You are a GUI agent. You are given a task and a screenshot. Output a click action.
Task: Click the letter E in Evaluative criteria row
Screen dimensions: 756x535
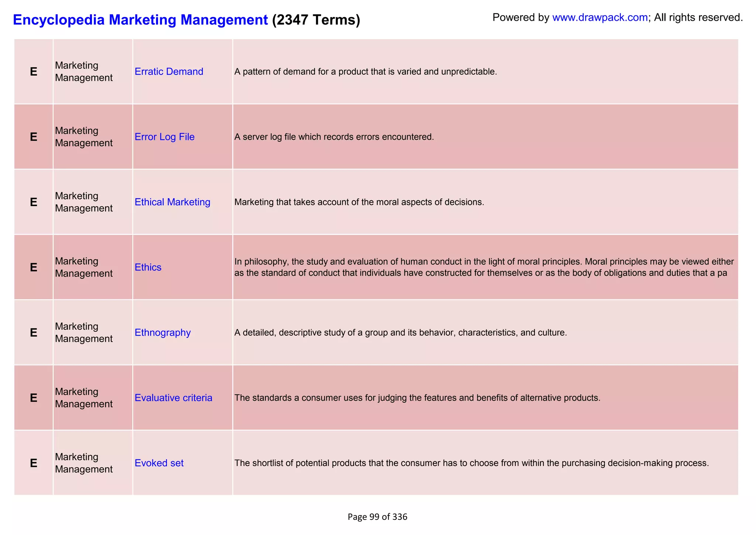pyautogui.click(x=34, y=398)
